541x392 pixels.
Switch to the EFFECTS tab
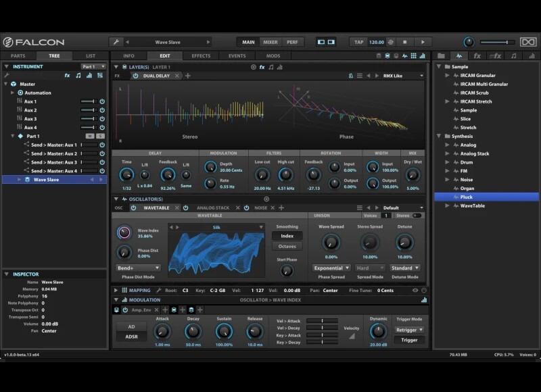[x=201, y=55]
